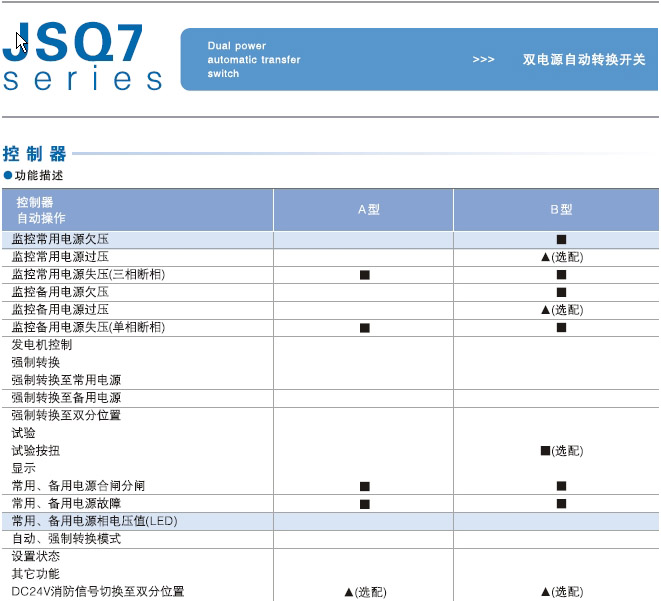
Task: Click the B型 square mark for 监控备用电源失压
Action: (x=561, y=327)
